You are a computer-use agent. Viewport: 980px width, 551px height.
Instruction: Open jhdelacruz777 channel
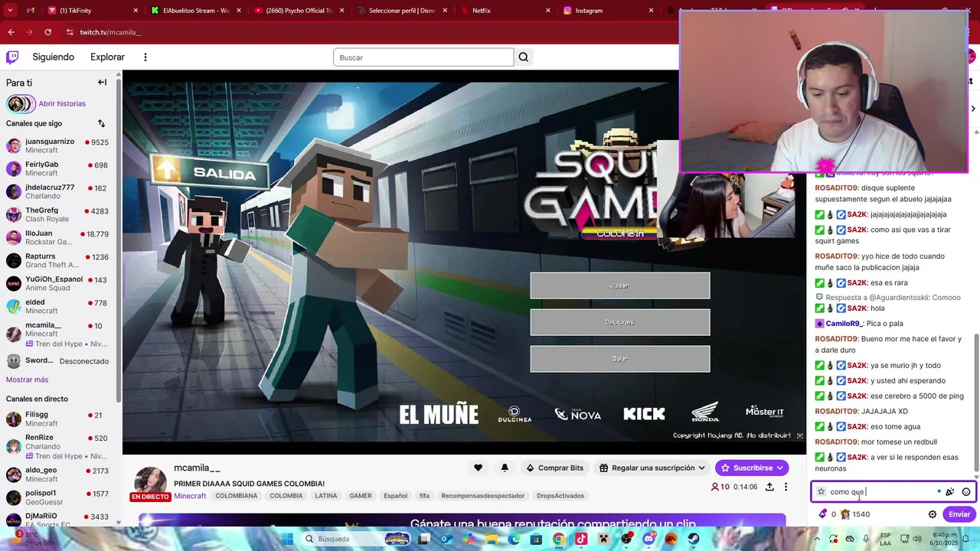tap(57, 191)
